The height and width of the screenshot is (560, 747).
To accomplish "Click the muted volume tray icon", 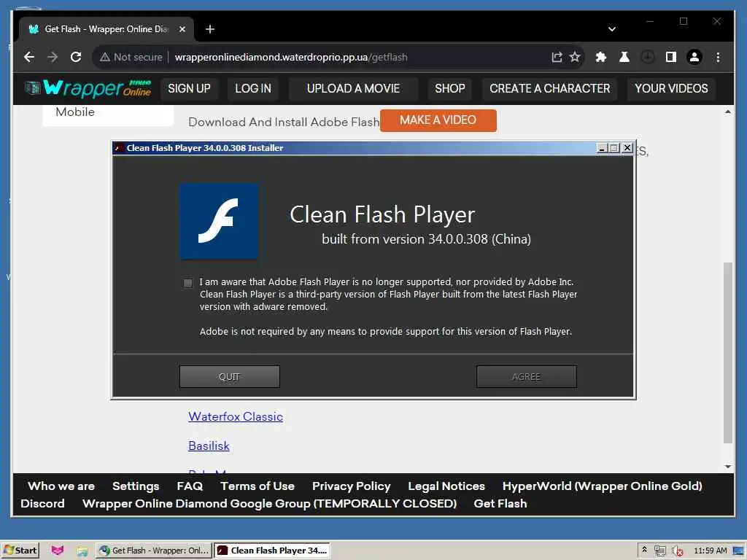I will tap(678, 551).
